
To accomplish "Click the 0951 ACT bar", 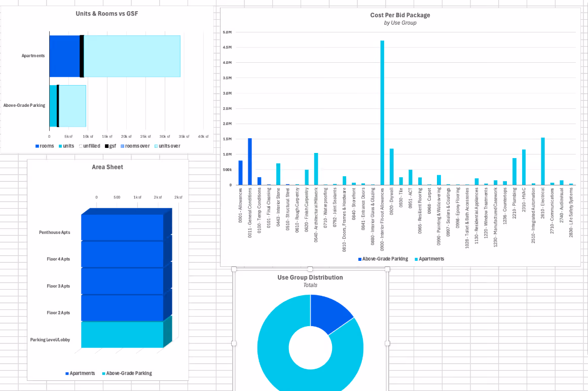I will [x=411, y=177].
